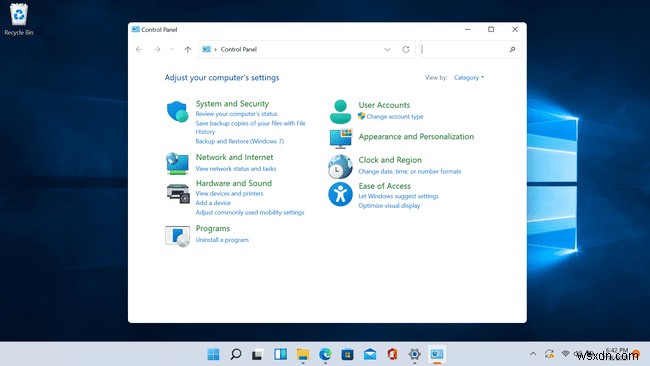
Task: Click View network status and tasks
Action: (236, 169)
